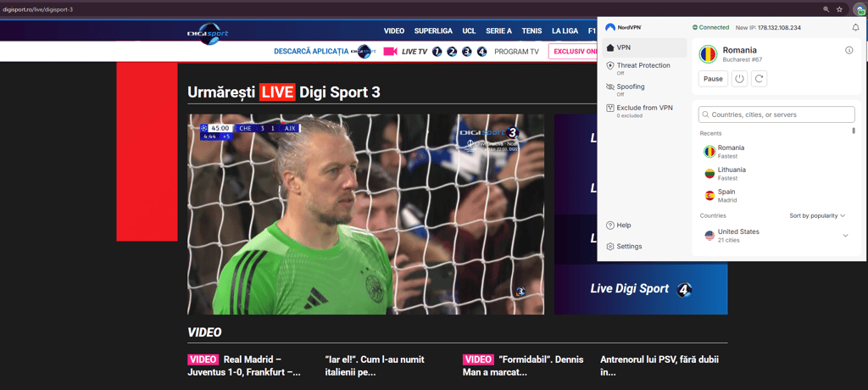This screenshot has width=868, height=390.
Task: Click the Romania flag in the connection card
Action: [x=708, y=53]
